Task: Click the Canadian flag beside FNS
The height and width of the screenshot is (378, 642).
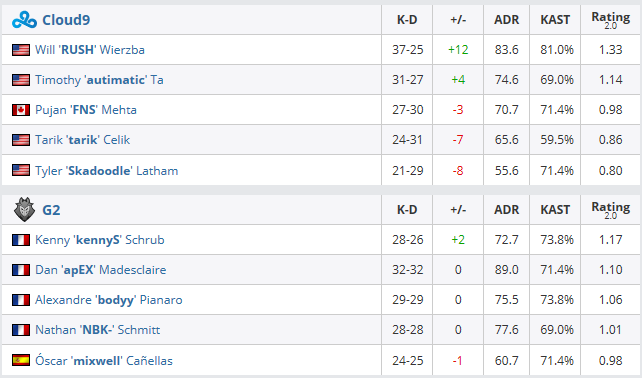Action: click(21, 110)
